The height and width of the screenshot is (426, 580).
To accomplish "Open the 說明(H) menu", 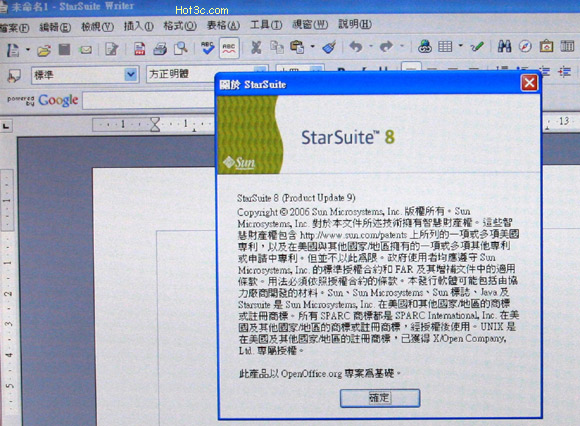I will coord(355,24).
